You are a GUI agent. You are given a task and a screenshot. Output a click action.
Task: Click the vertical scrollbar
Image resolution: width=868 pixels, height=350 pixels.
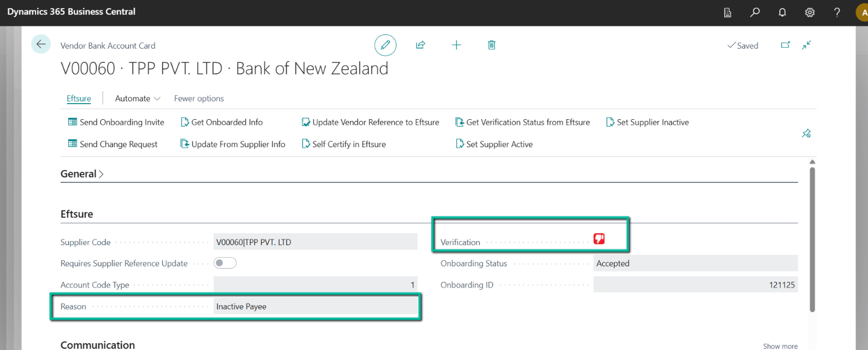tap(812, 239)
